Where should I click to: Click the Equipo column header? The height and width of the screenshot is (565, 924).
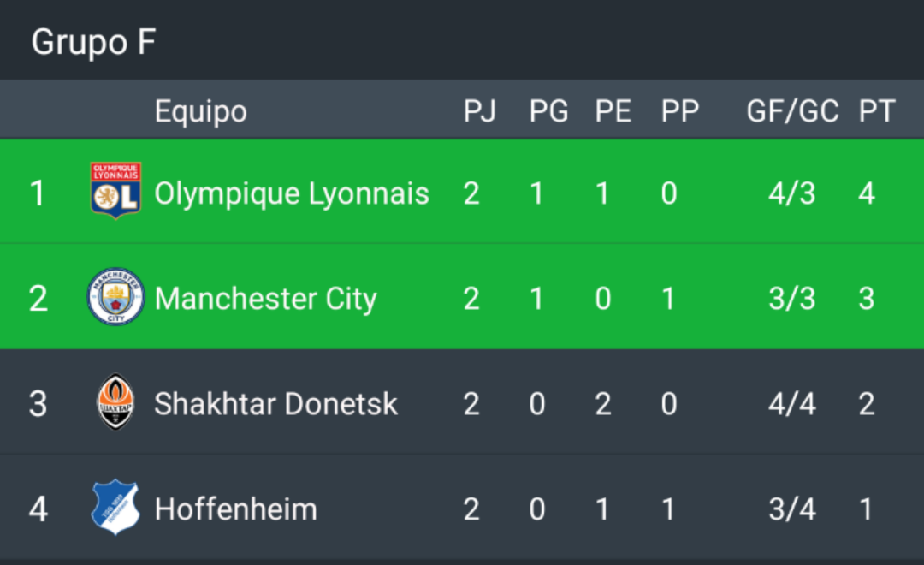click(x=200, y=111)
